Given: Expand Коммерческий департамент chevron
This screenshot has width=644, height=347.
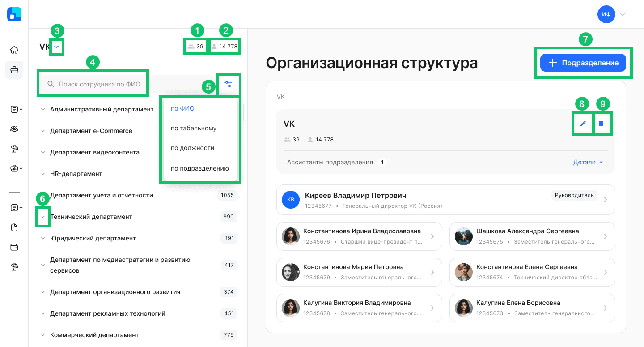Looking at the screenshot, I should click(43, 335).
